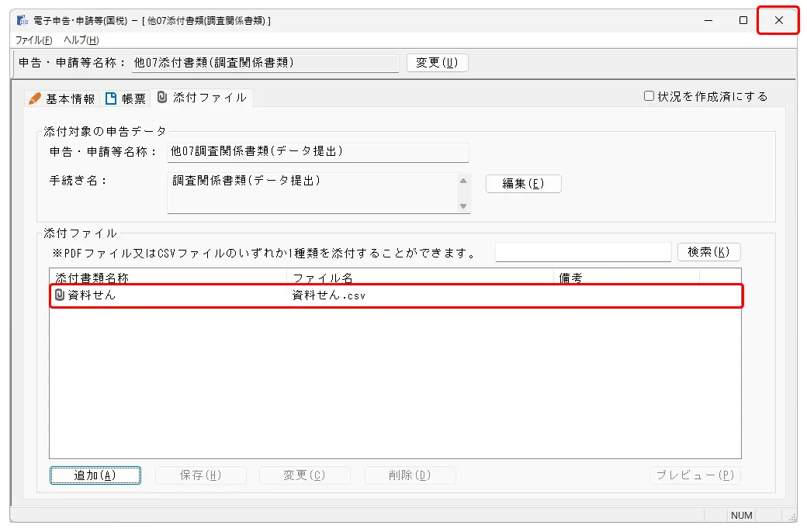Enable the 状況を作成済にする checkbox

(x=649, y=96)
